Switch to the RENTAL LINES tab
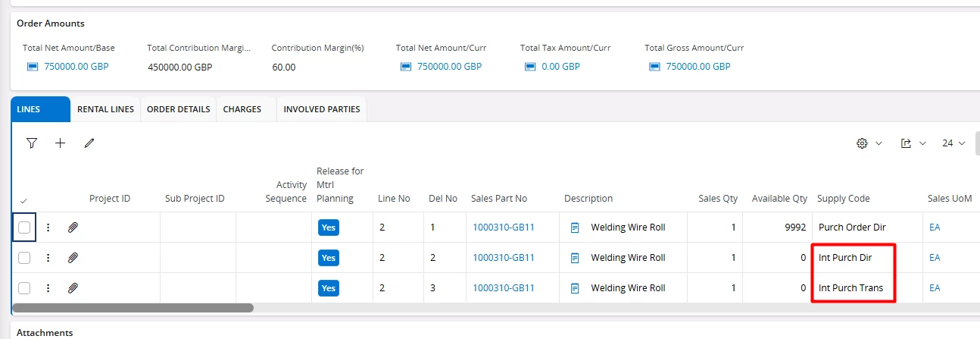Viewport: 980px width, 339px height. pyautogui.click(x=105, y=109)
